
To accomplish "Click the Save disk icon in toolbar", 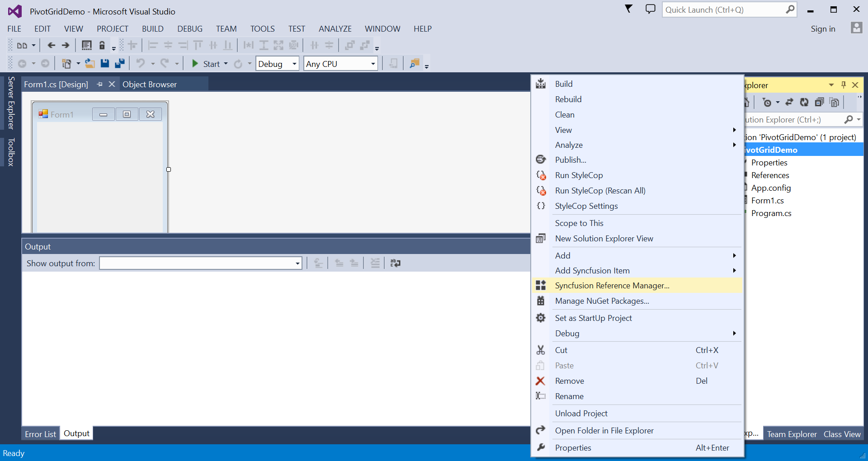I will [x=105, y=63].
